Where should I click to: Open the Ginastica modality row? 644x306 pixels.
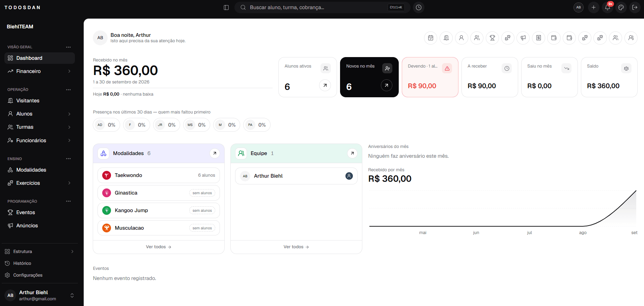pyautogui.click(x=159, y=193)
